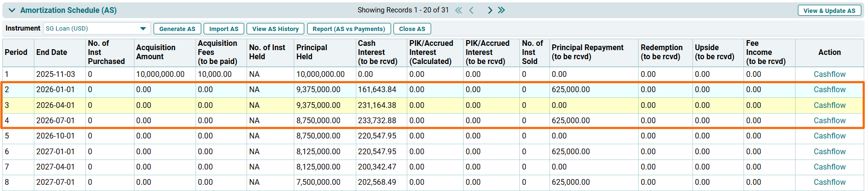Go to previous page of records

[471, 10]
